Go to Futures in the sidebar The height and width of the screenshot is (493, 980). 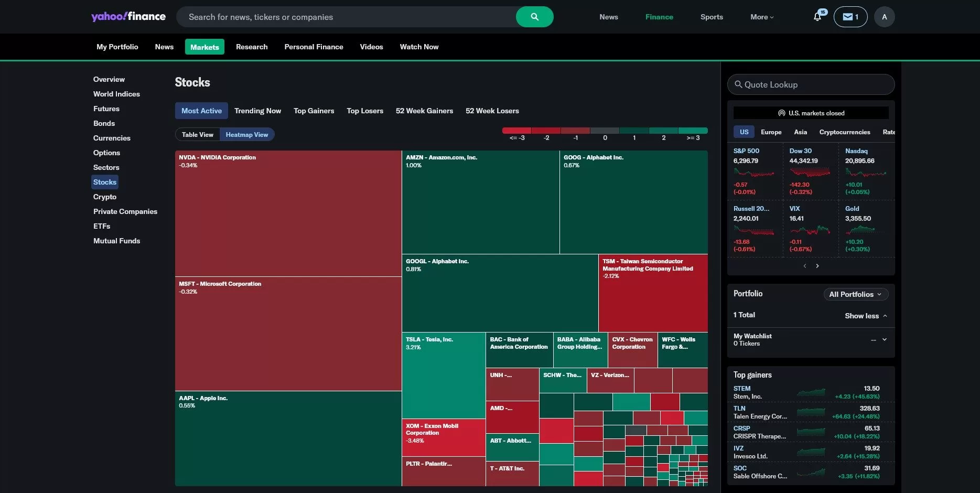point(106,109)
